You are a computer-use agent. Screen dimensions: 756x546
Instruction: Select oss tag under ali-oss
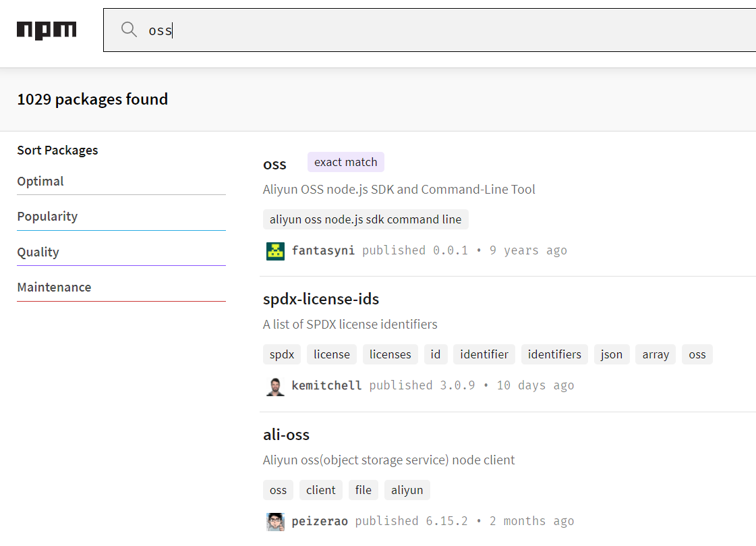click(x=279, y=490)
